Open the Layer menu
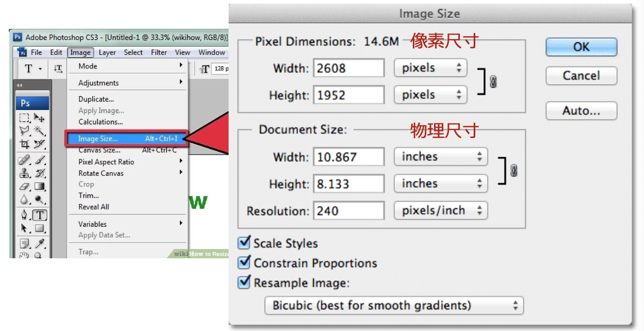The width and height of the screenshot is (644, 331). point(107,52)
